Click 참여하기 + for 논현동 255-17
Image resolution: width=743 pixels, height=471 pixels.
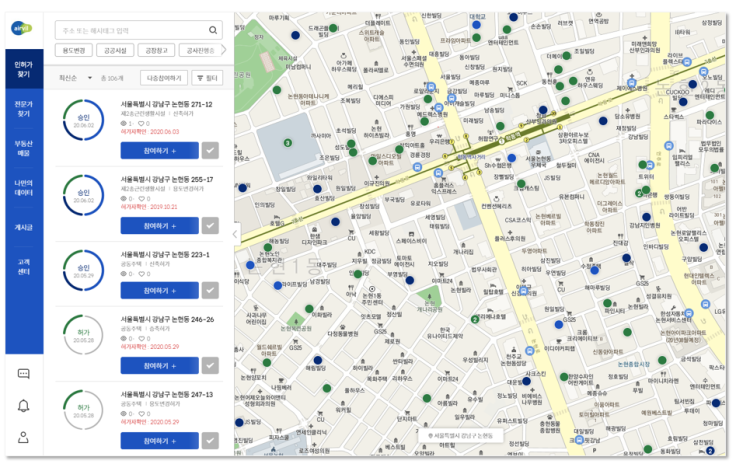(x=160, y=226)
